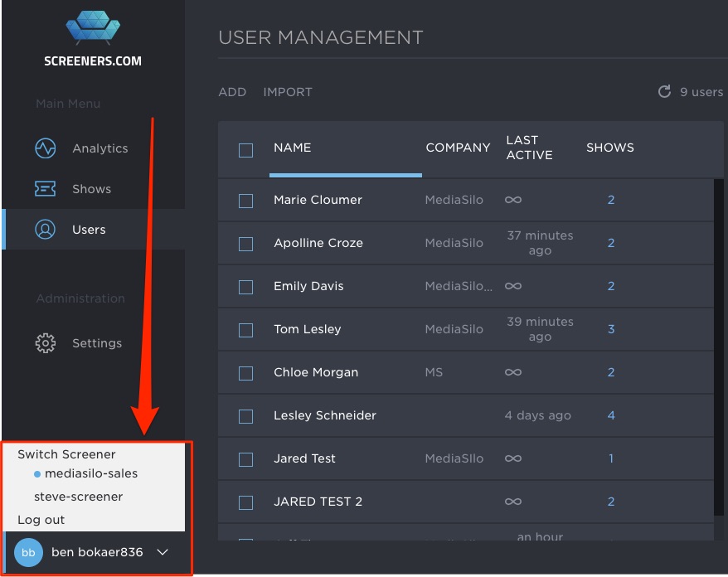Select the checkbox next to Tom Lesley
The width and height of the screenshot is (728, 577).
click(x=245, y=329)
